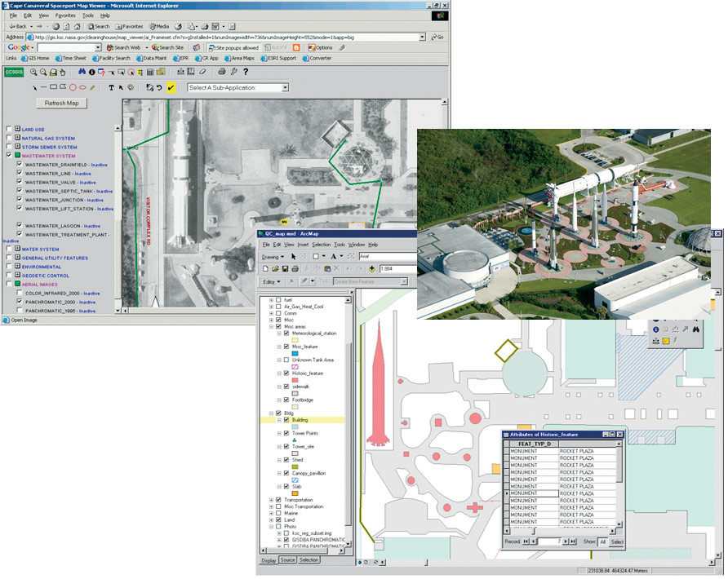Expand the Transportation group in ArcMap
The height and width of the screenshot is (579, 728).
[272, 500]
